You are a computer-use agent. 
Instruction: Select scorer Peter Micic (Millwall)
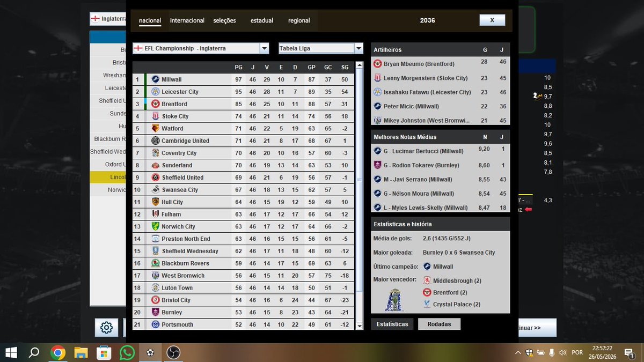tap(441, 106)
